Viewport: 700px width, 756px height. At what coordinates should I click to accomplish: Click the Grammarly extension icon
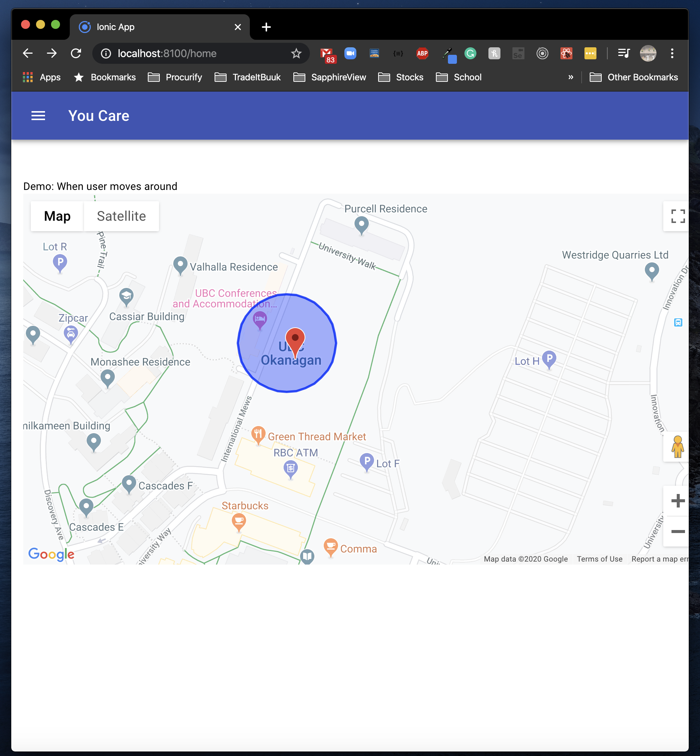point(470,53)
